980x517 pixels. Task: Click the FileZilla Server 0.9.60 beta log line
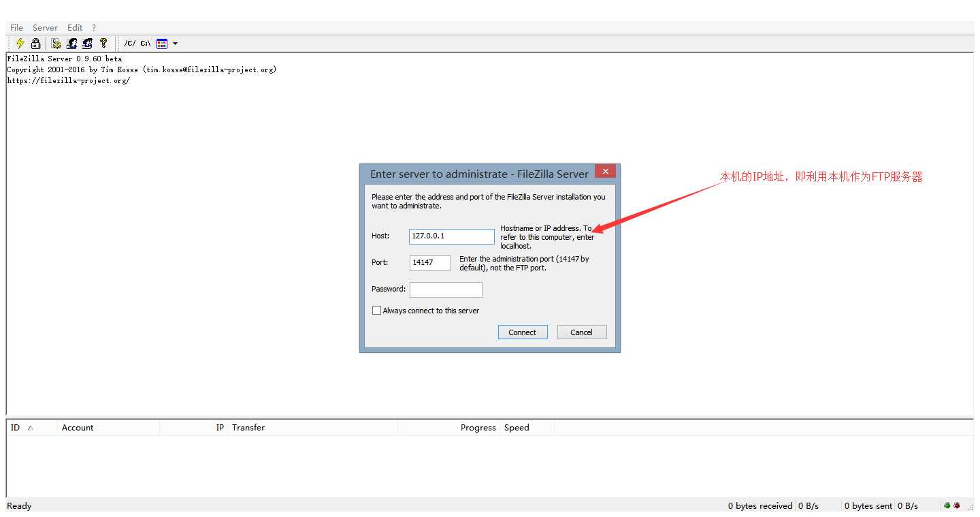pyautogui.click(x=65, y=59)
